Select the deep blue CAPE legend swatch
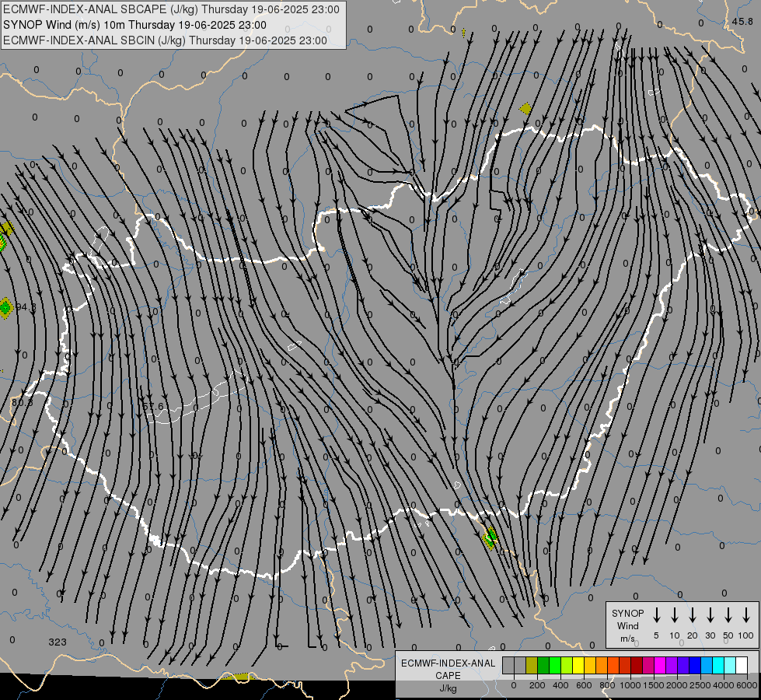 (x=695, y=665)
